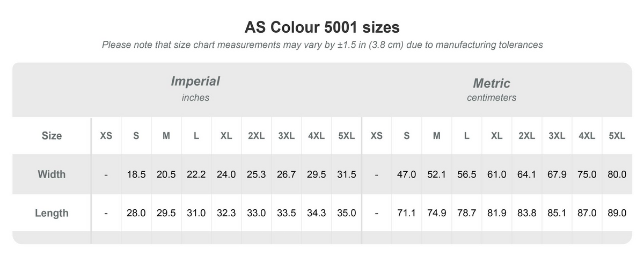Select the inches subheading
Screen dimensions: 644x256
[195, 98]
